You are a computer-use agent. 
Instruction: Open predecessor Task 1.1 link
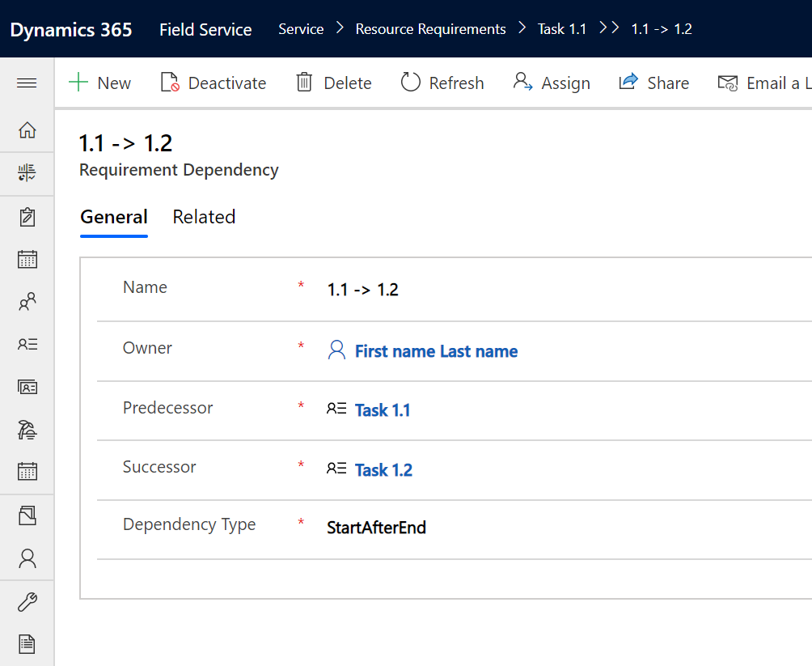tap(383, 410)
